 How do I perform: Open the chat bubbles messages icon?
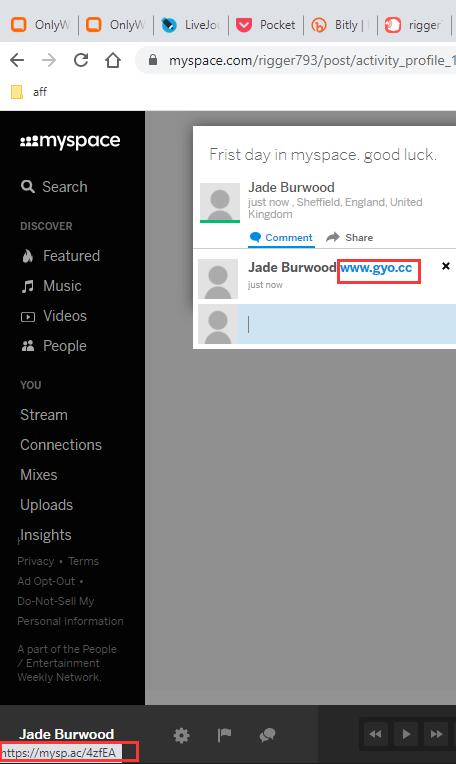point(267,735)
